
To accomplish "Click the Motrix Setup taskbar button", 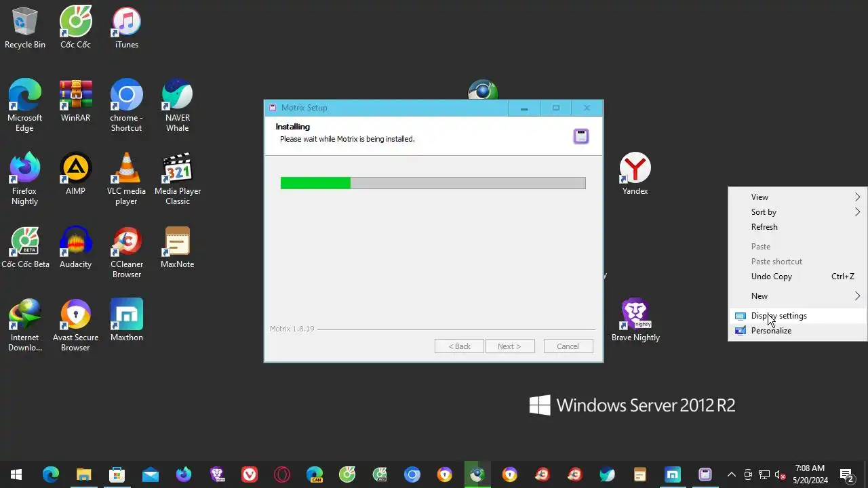I will click(x=705, y=474).
